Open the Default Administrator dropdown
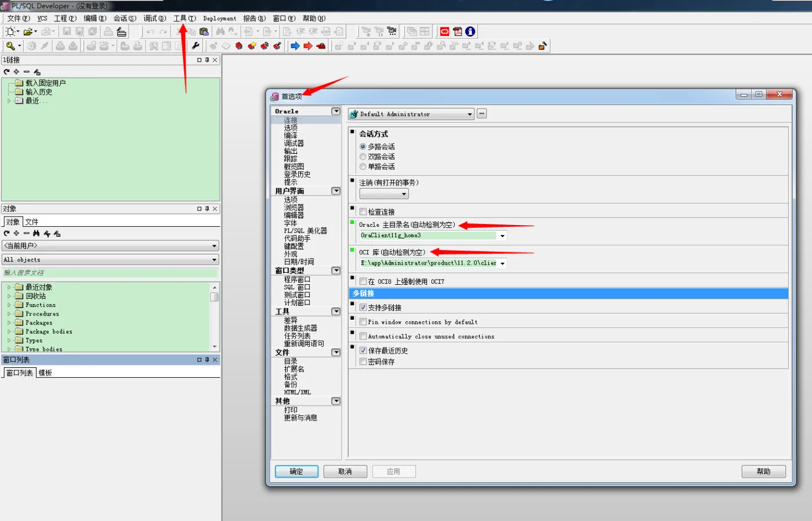The height and width of the screenshot is (521, 812). coord(470,114)
